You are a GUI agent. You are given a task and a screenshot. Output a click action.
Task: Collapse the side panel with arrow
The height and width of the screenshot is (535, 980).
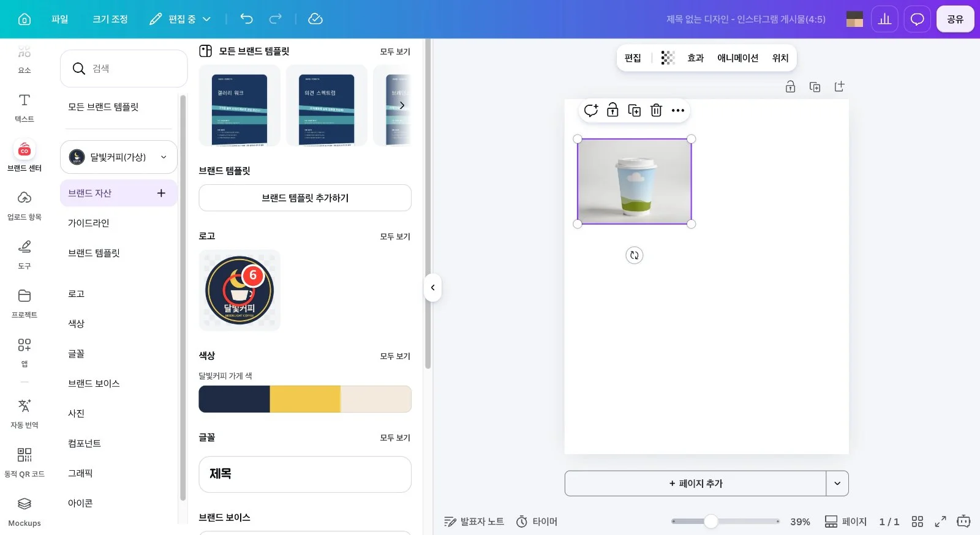pos(432,288)
